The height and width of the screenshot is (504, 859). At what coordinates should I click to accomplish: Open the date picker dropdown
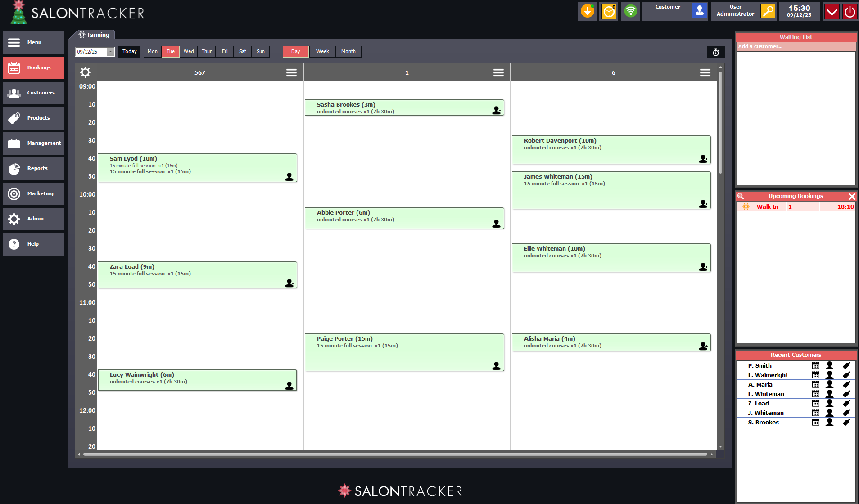(111, 52)
